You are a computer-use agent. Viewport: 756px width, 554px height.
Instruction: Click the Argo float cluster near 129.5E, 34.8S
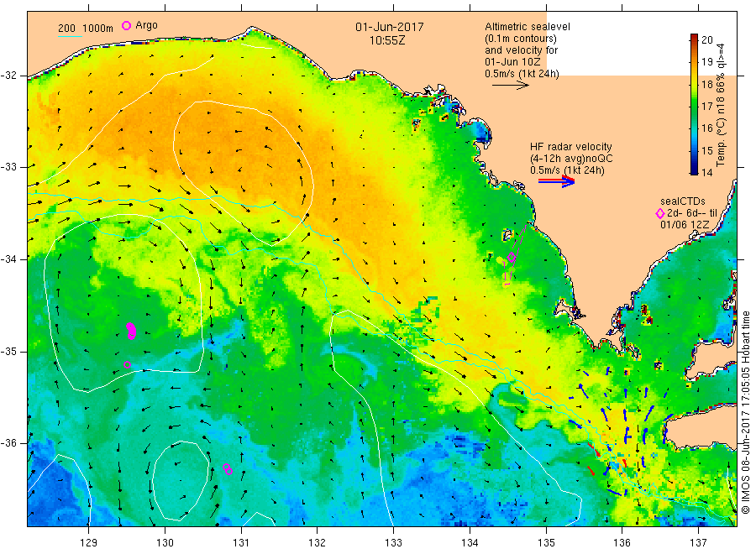pos(131,331)
